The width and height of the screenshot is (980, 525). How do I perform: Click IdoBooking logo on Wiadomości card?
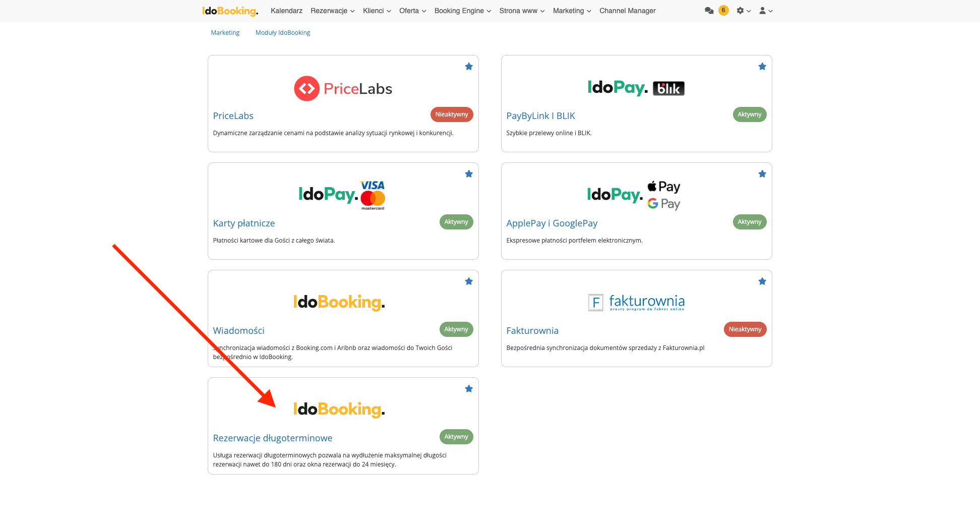(x=339, y=302)
